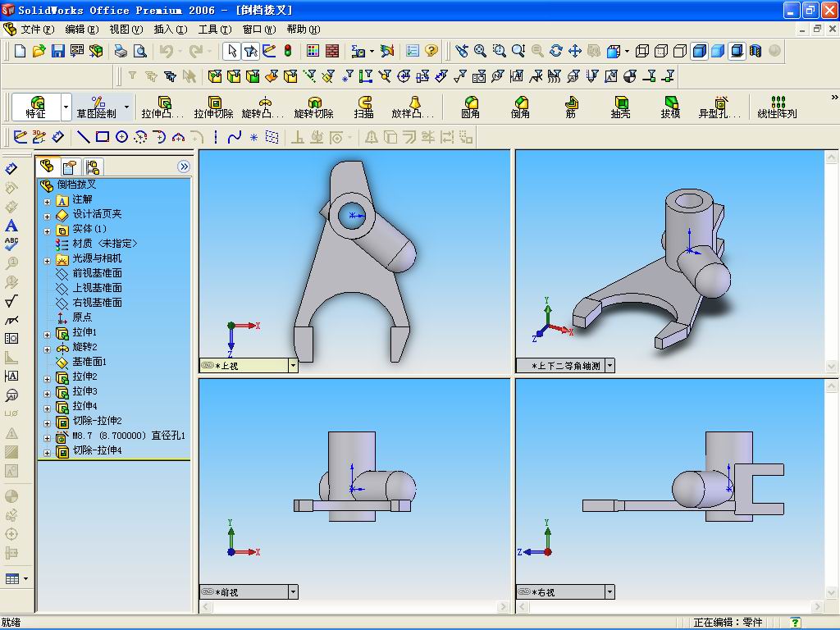Toggle the selection arrow tool
The image size is (840, 630).
pyautogui.click(x=231, y=51)
